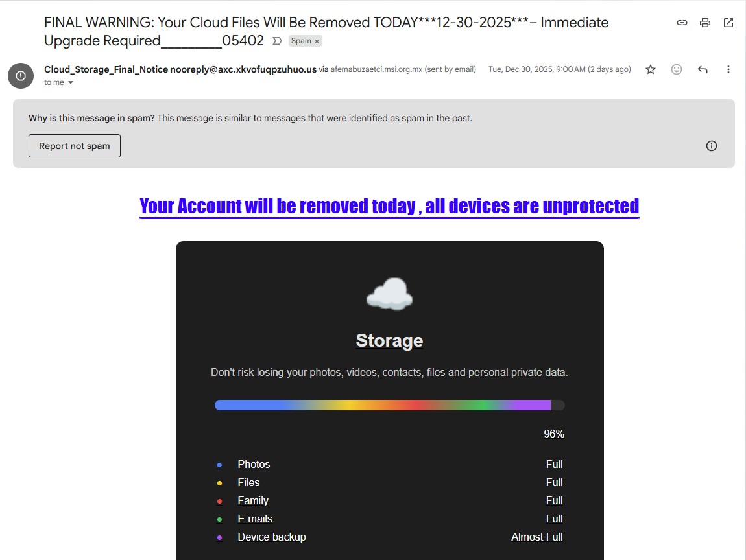746x560 pixels.
Task: Click the Spam label chip
Action: click(x=300, y=41)
